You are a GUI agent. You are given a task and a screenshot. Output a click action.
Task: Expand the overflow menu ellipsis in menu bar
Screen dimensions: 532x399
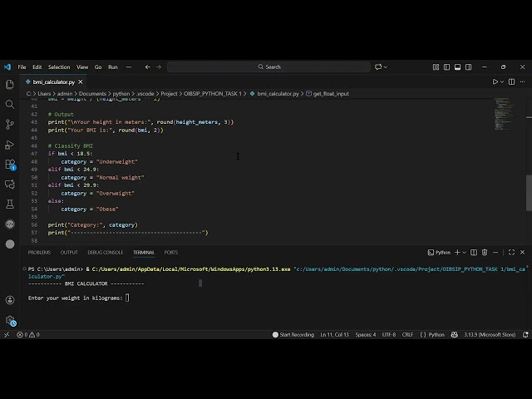[x=129, y=66]
